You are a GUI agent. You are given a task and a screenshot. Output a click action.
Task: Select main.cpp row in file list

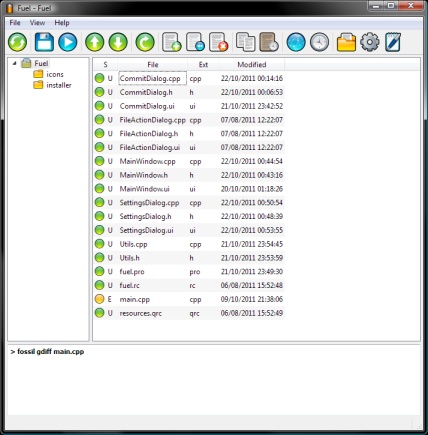pyautogui.click(x=189, y=299)
